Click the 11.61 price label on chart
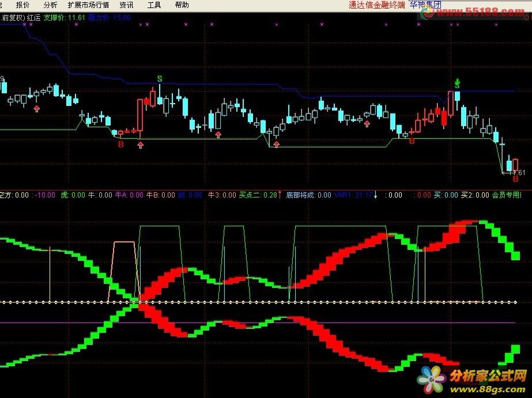Screen dimensions: 532x398 (518, 173)
